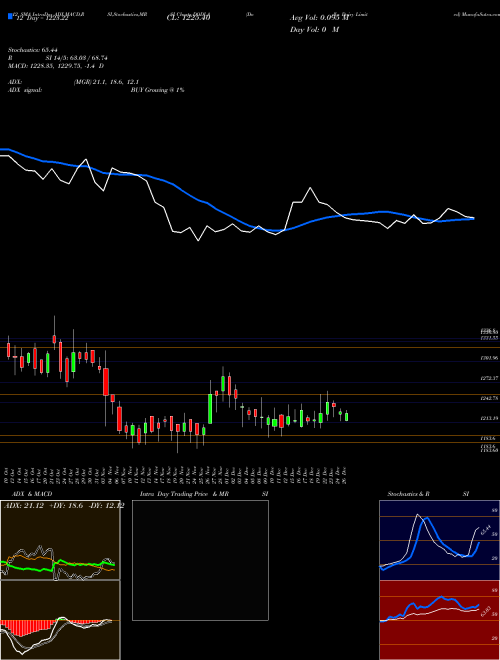Click the last candlestick dated 26 Dec

click(346, 416)
